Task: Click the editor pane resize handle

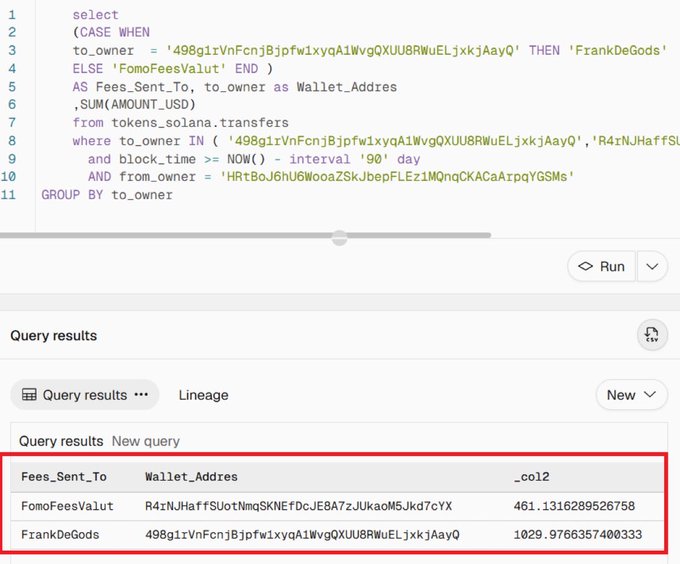Action: point(340,238)
